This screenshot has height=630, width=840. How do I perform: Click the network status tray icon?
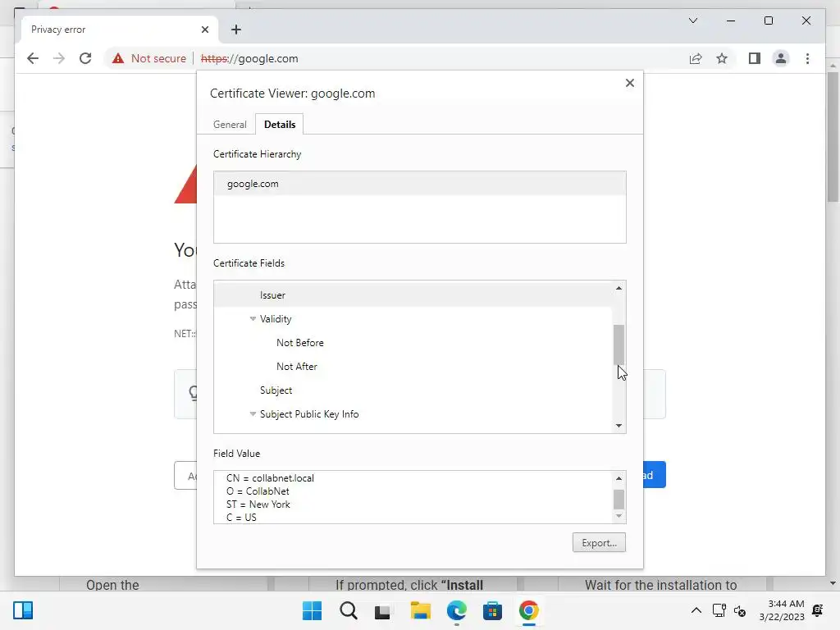pyautogui.click(x=719, y=610)
